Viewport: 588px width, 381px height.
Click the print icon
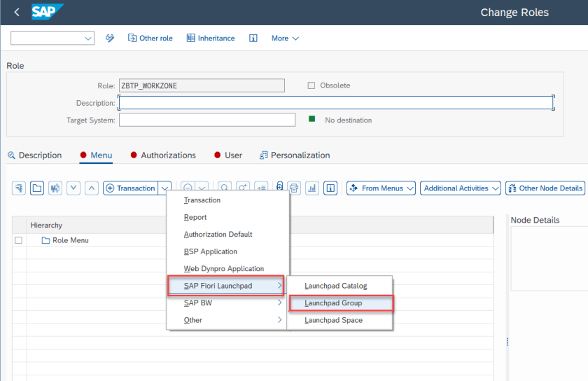[x=294, y=188]
